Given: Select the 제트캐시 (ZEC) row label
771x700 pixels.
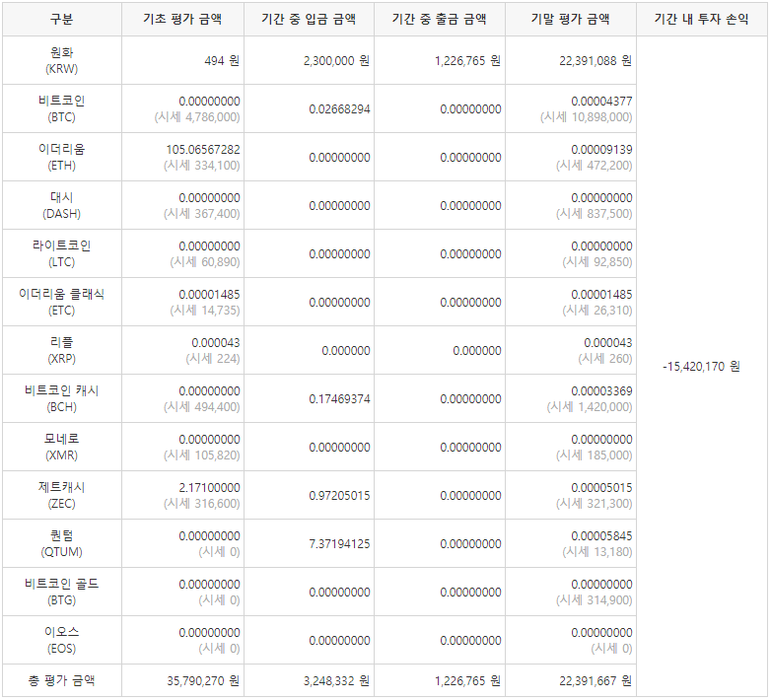Looking at the screenshot, I should [x=61, y=495].
